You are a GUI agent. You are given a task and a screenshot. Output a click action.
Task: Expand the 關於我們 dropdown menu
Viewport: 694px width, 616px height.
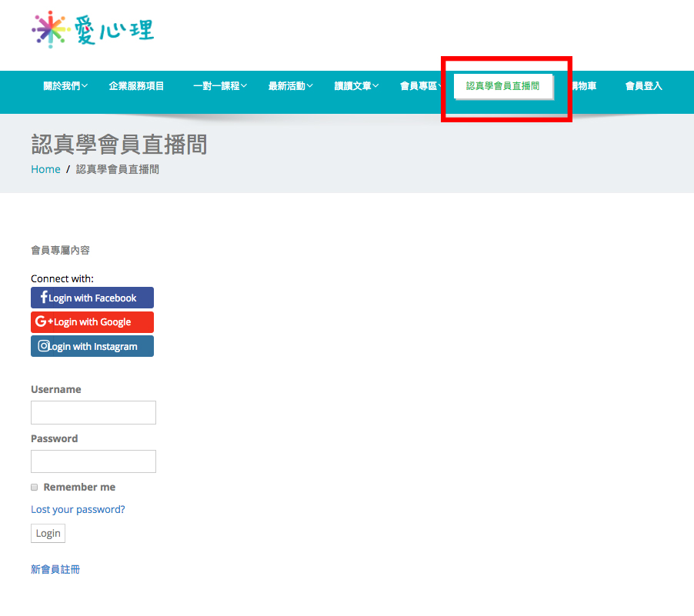point(65,86)
